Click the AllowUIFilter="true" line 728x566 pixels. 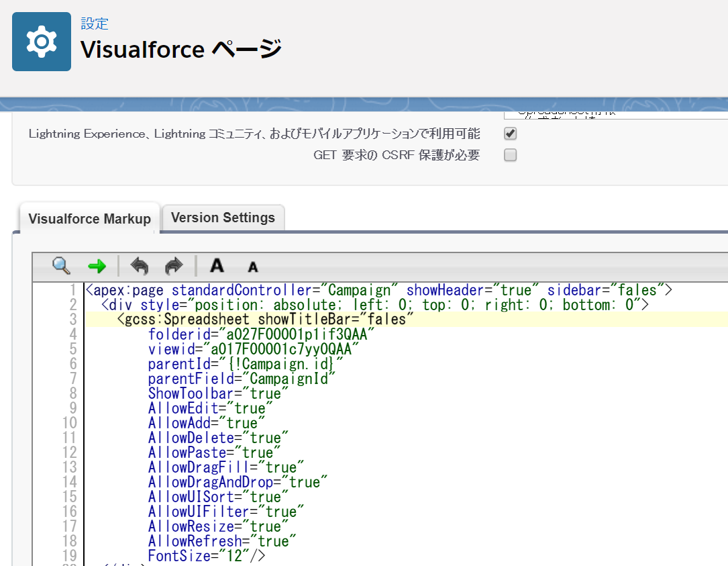(x=226, y=512)
